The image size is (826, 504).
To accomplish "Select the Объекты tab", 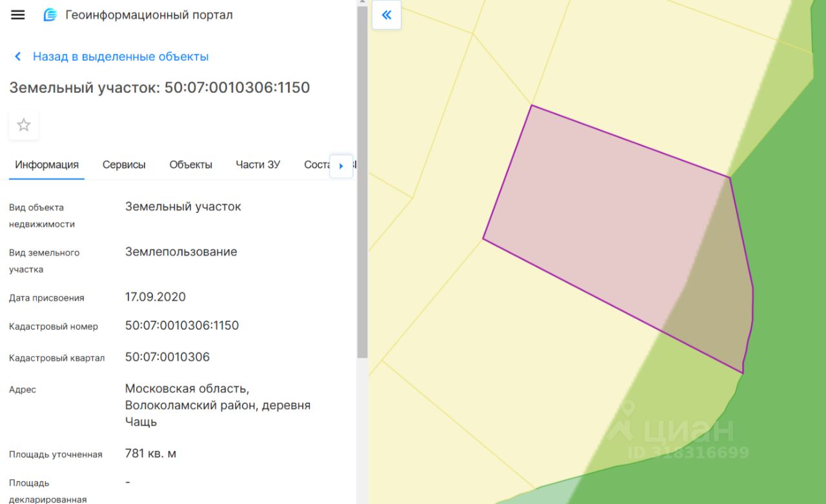I will click(190, 165).
